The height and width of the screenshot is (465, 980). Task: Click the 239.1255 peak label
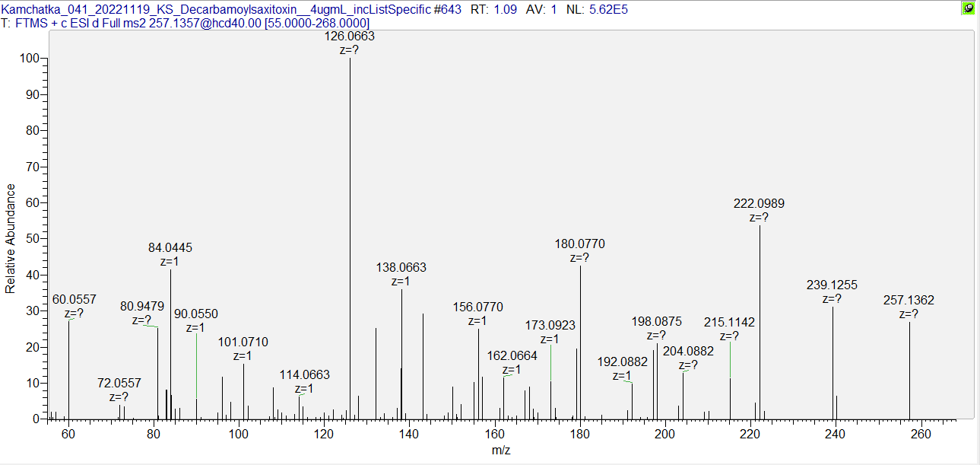(832, 285)
